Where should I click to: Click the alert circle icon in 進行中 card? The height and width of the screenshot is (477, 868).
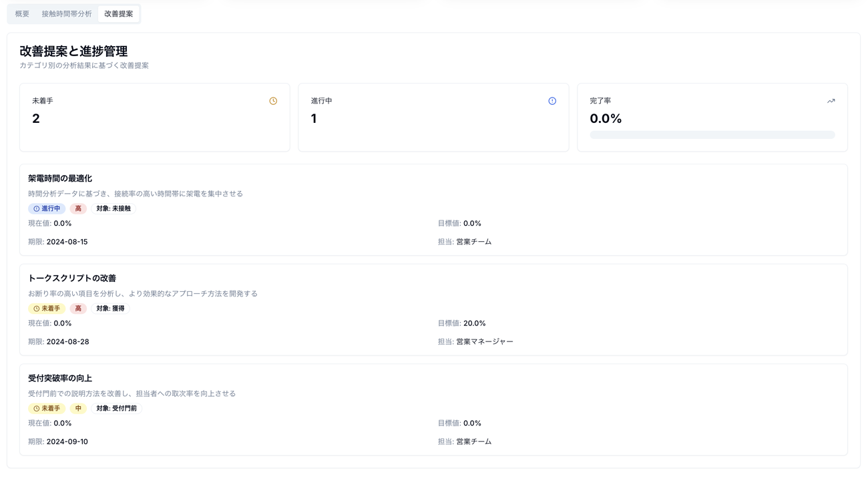552,101
